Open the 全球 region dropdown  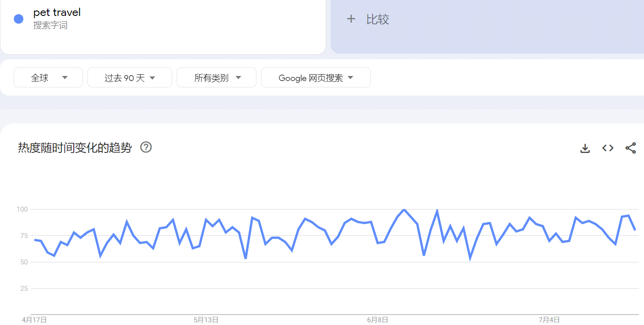(48, 77)
